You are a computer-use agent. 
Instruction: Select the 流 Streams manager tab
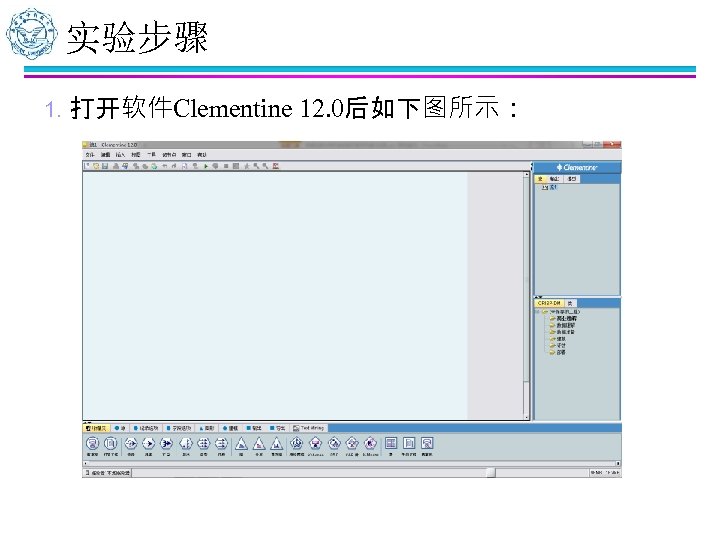point(540,179)
